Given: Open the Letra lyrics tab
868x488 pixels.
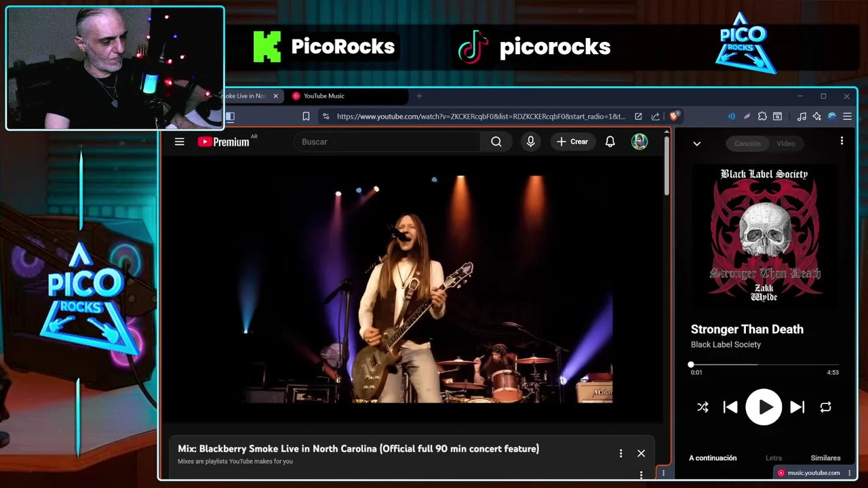Looking at the screenshot, I should [x=773, y=458].
